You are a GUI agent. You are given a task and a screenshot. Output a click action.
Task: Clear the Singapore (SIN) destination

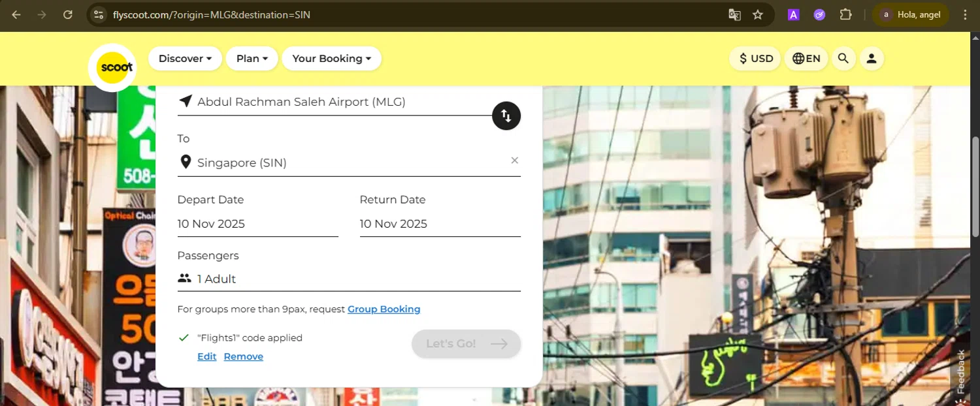tap(515, 161)
